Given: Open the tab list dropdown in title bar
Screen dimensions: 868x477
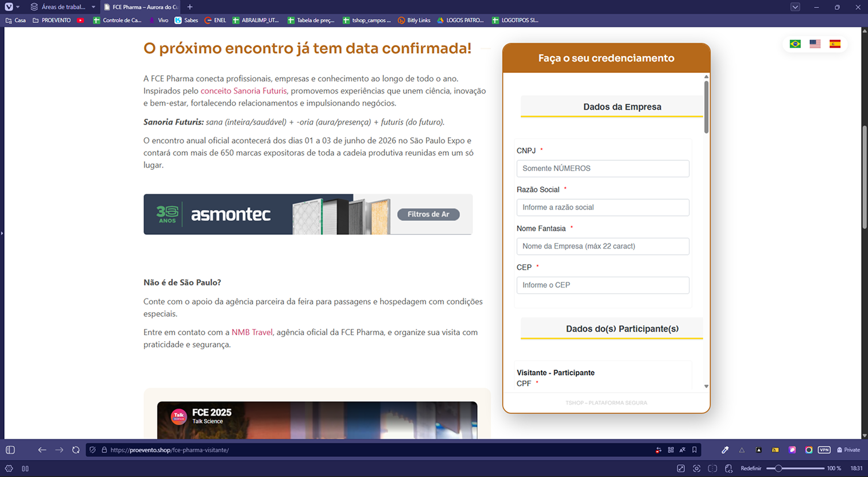Looking at the screenshot, I should tap(795, 7).
